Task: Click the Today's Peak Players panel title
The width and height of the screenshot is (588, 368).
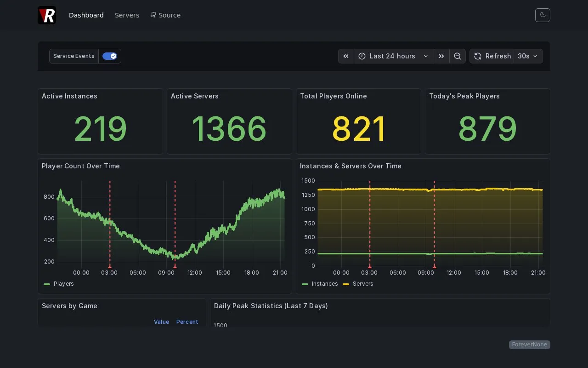Action: 464,96
